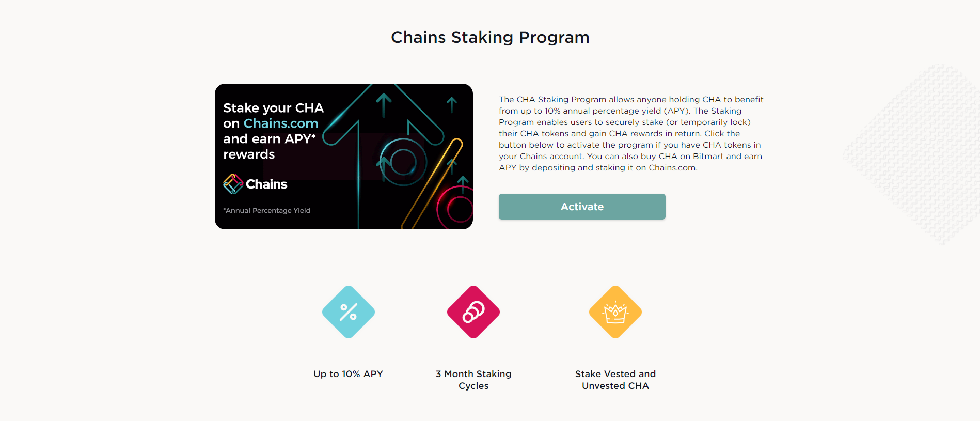Click the small teal arrow at banner top right

tap(452, 104)
